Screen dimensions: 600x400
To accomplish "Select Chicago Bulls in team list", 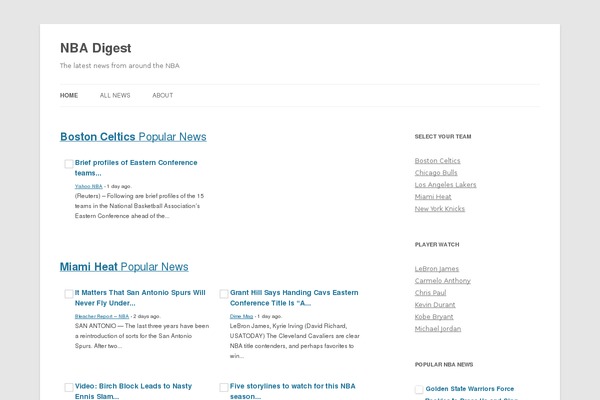I will coord(436,173).
